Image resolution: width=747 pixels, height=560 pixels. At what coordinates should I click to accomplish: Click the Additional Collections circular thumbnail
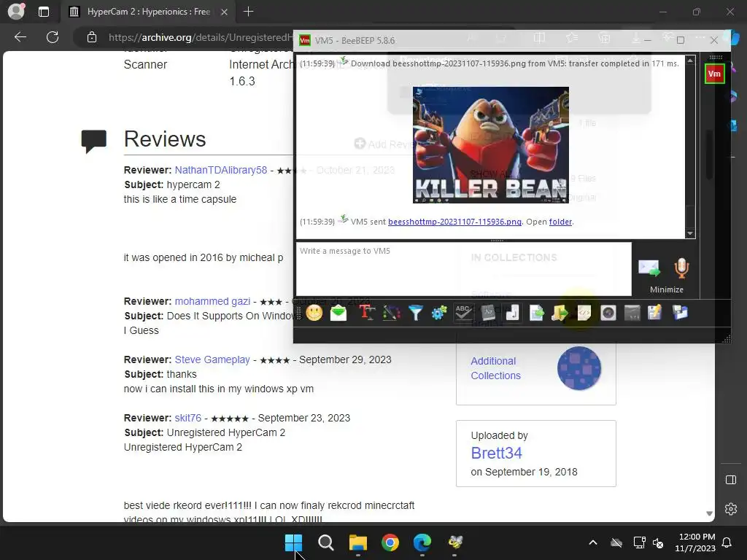pyautogui.click(x=578, y=368)
